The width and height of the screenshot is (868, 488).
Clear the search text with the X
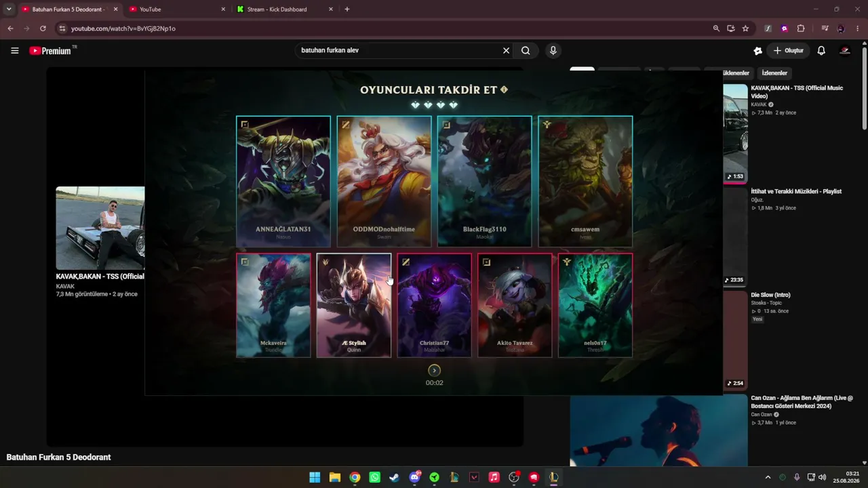pyautogui.click(x=506, y=51)
